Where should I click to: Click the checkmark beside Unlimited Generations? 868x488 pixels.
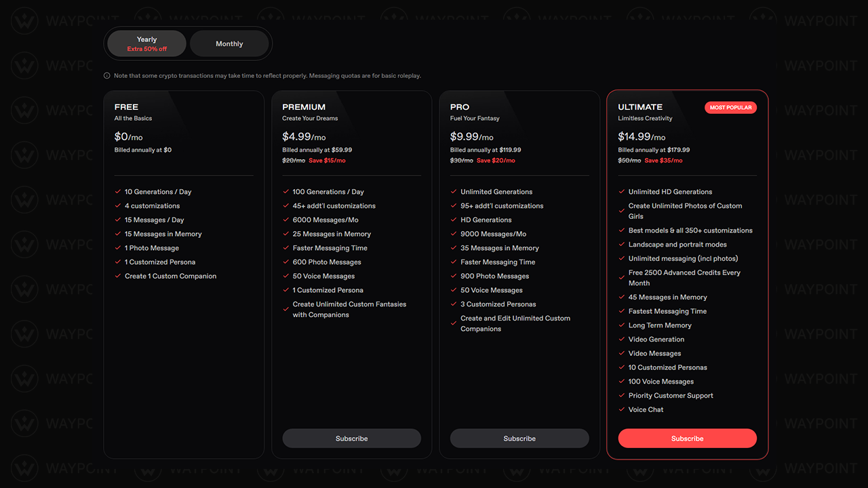click(455, 192)
